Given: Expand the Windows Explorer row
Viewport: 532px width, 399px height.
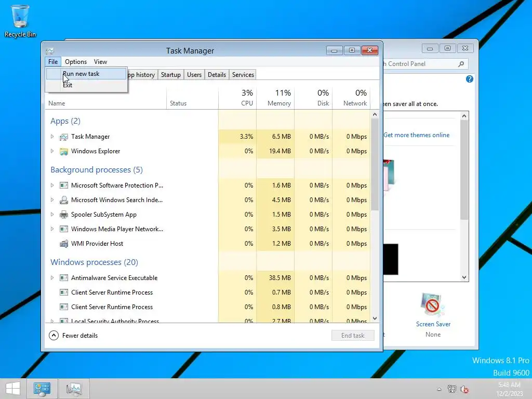Looking at the screenshot, I should click(x=52, y=151).
